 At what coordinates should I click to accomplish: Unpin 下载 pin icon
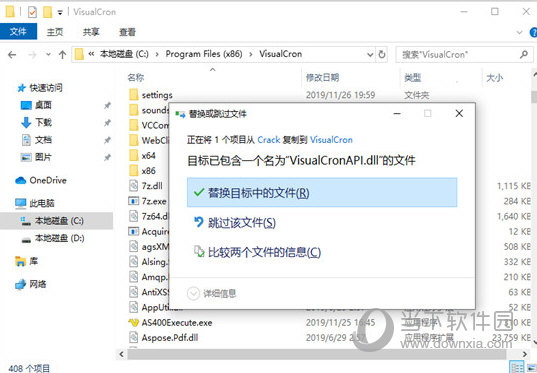[x=108, y=123]
